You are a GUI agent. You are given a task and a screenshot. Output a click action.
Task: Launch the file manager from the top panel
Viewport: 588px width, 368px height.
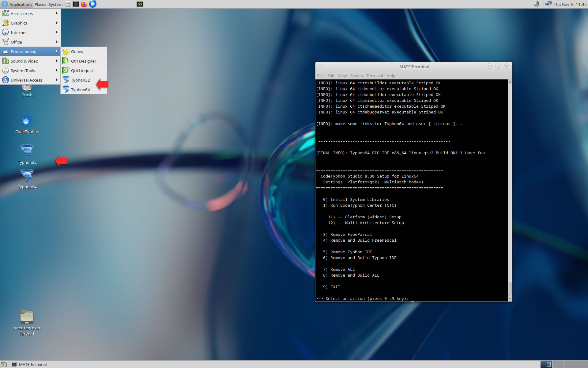(68, 4)
